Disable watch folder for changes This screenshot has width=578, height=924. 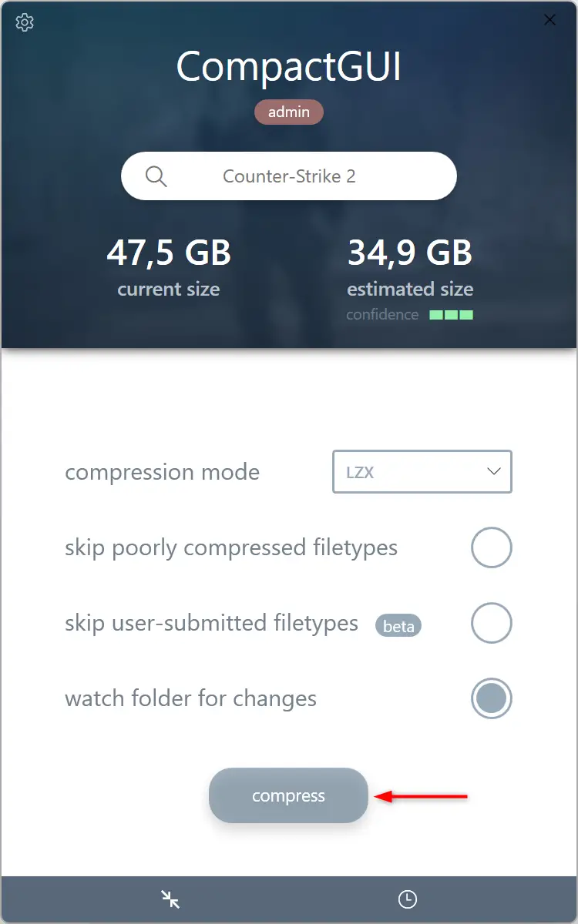[x=492, y=698]
